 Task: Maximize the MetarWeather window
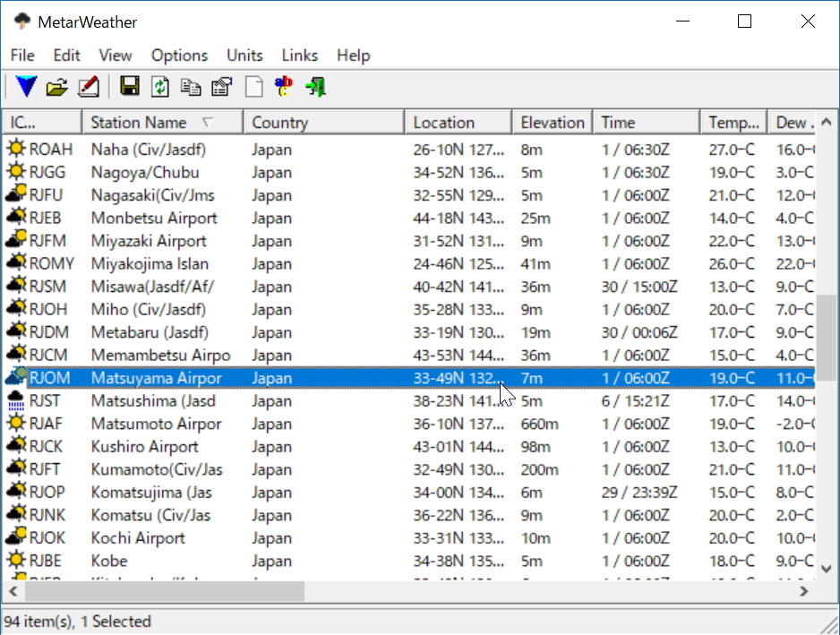pyautogui.click(x=744, y=21)
